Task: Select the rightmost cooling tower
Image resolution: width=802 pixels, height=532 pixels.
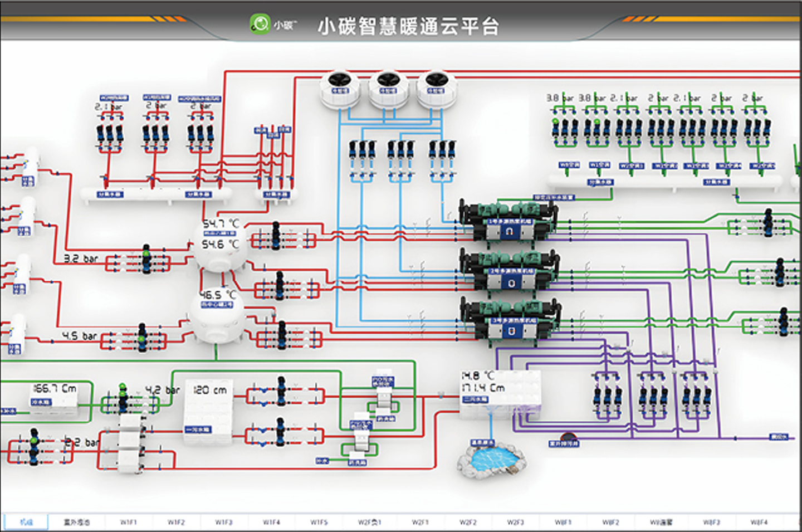Action: (436, 89)
